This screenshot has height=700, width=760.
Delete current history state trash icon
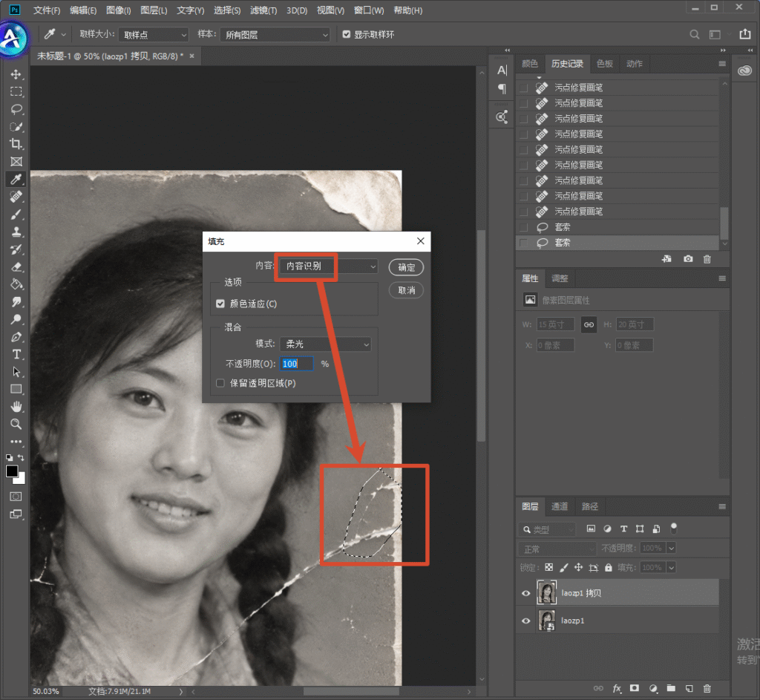pyautogui.click(x=707, y=259)
